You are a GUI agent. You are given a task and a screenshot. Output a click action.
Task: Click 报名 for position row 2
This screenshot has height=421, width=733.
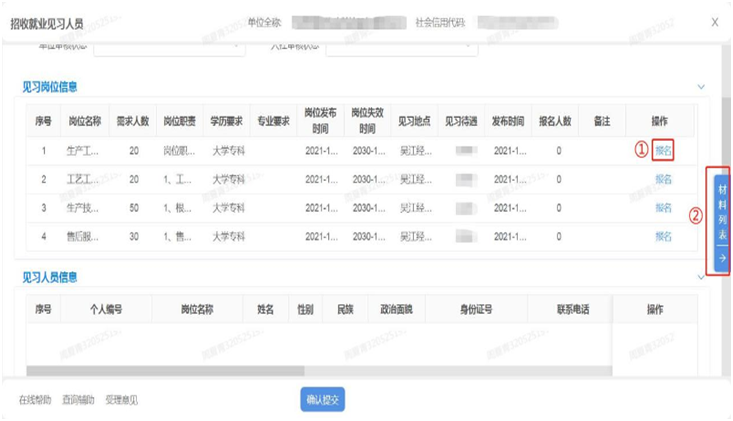click(x=663, y=180)
